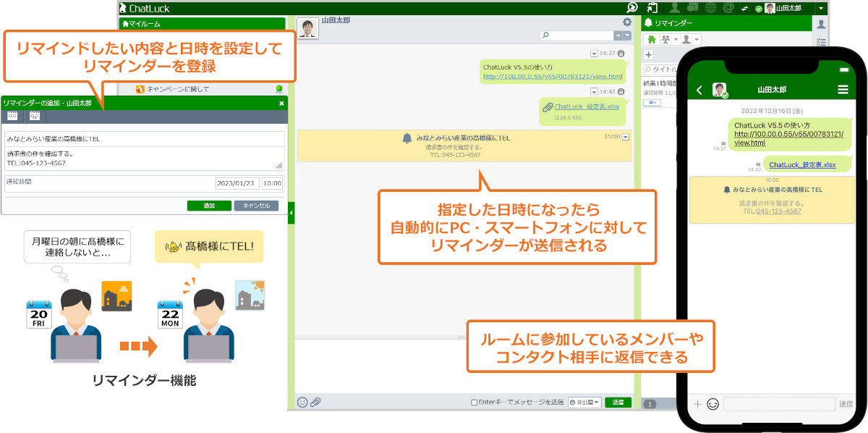Click the green 追加 button
Viewport: 868px width, 433px height.
(x=209, y=206)
